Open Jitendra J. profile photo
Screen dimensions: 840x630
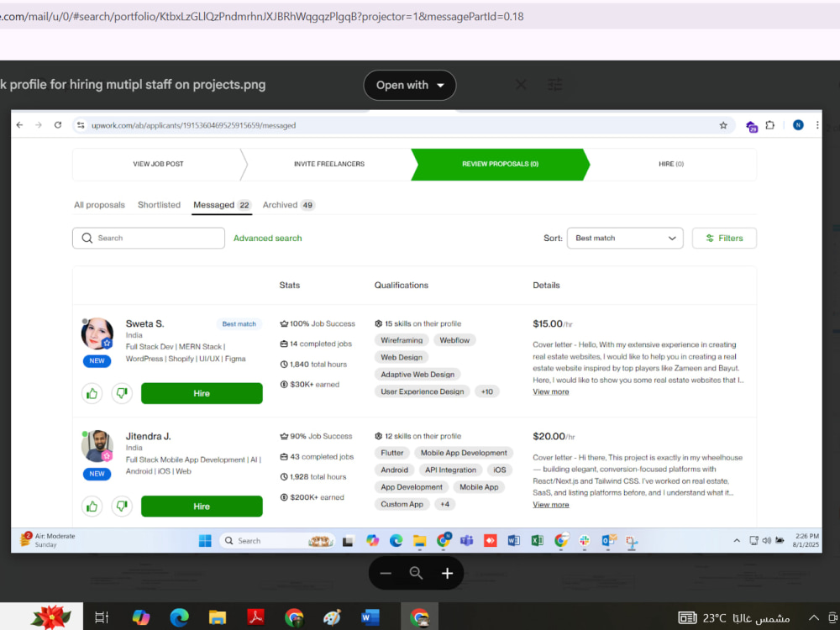pyautogui.click(x=97, y=446)
